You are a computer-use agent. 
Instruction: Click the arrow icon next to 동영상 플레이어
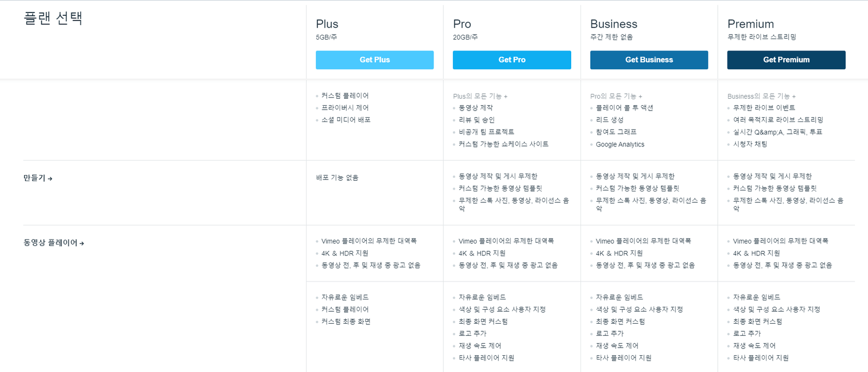tap(81, 243)
